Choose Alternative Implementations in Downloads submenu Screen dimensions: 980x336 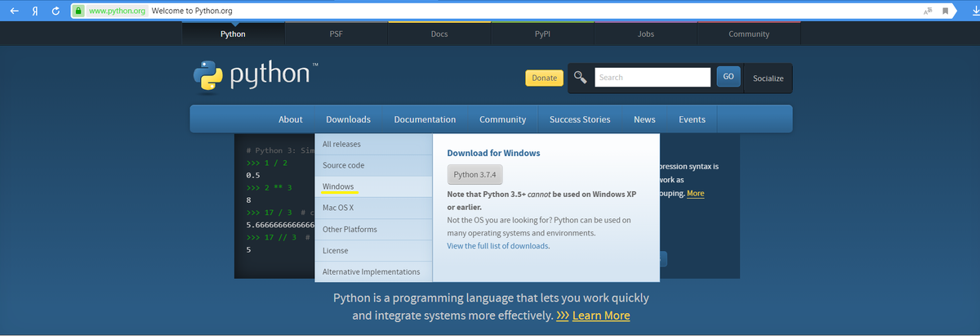tap(373, 271)
